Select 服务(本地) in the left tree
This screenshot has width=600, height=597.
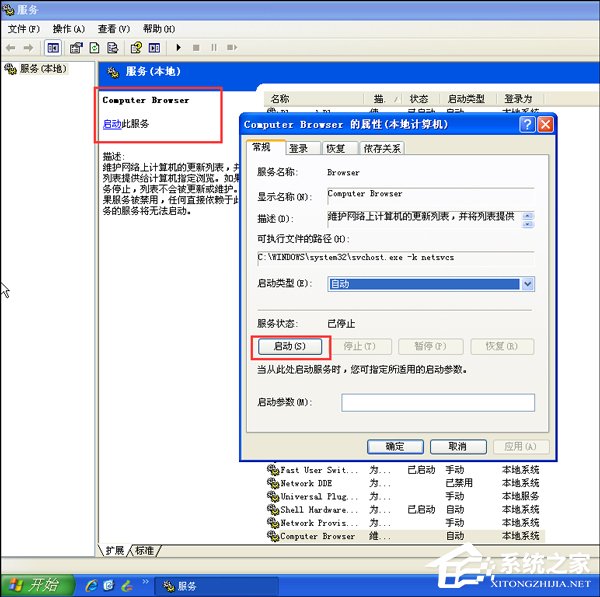43,69
